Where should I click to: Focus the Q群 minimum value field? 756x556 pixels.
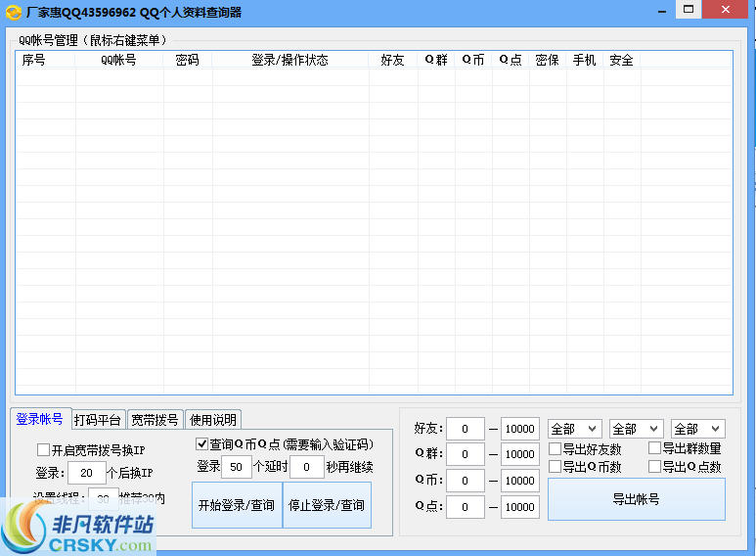coord(466,454)
